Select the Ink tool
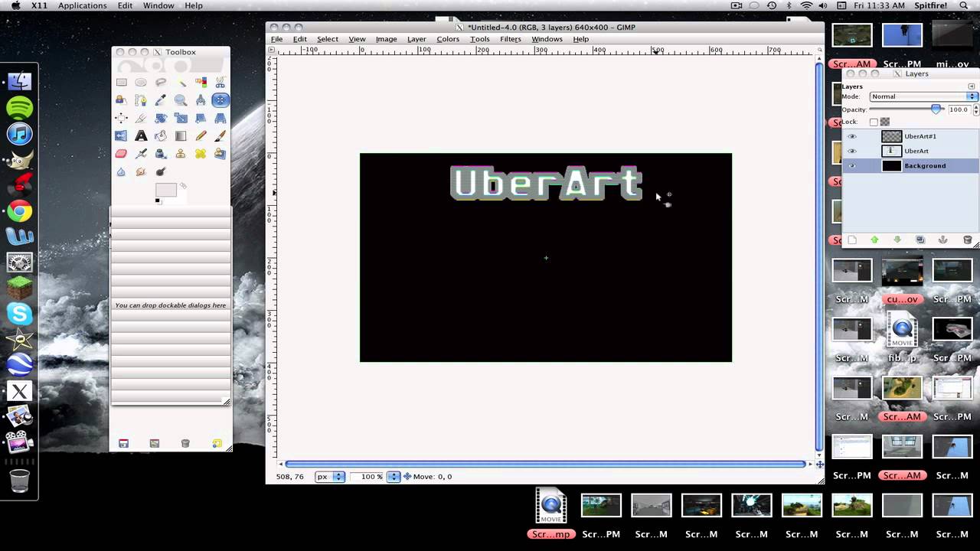This screenshot has height=551, width=980. pyautogui.click(x=161, y=153)
